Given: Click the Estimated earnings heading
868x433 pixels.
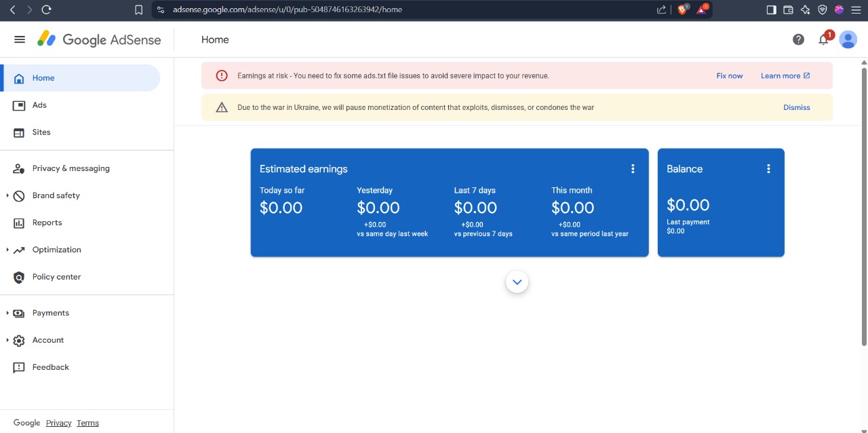Looking at the screenshot, I should (303, 169).
